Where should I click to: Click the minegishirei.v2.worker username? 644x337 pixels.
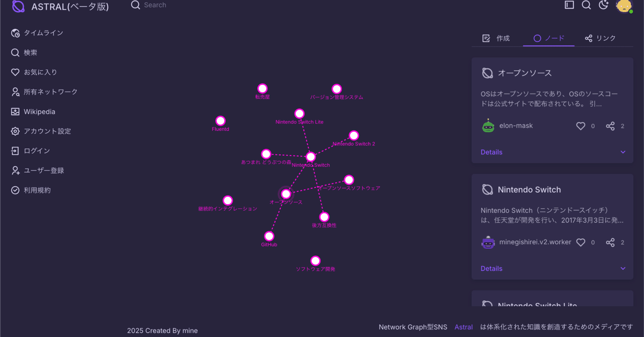(x=535, y=242)
